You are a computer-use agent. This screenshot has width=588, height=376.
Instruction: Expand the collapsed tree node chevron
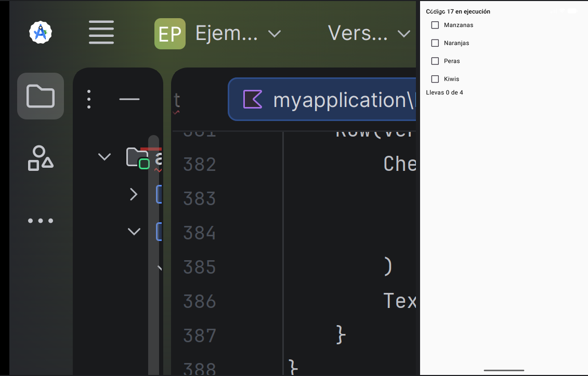tap(134, 194)
